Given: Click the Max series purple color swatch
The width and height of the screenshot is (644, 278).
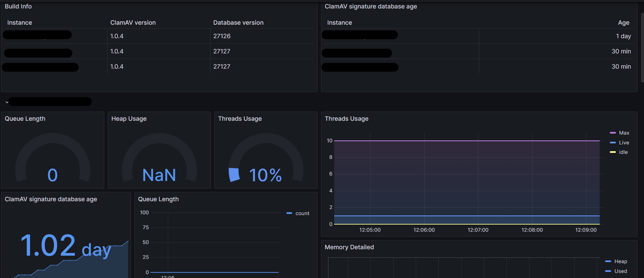Looking at the screenshot, I should coord(613,133).
